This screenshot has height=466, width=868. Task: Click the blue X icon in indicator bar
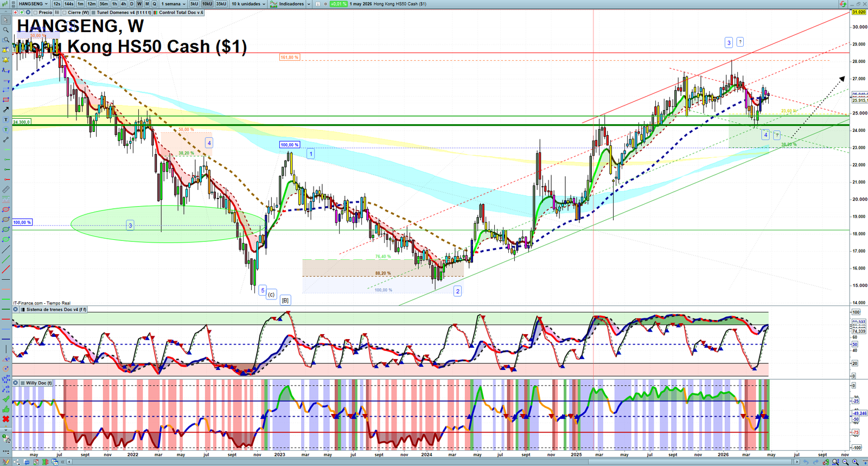pos(28,12)
